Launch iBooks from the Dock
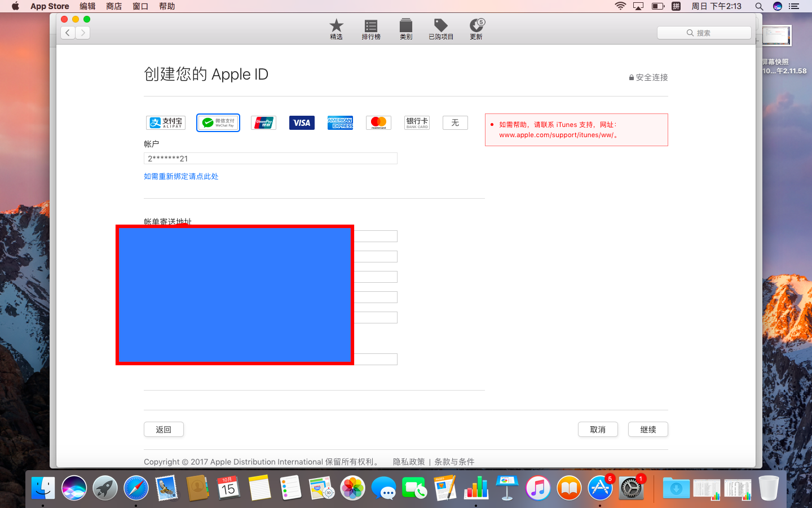 569,488
